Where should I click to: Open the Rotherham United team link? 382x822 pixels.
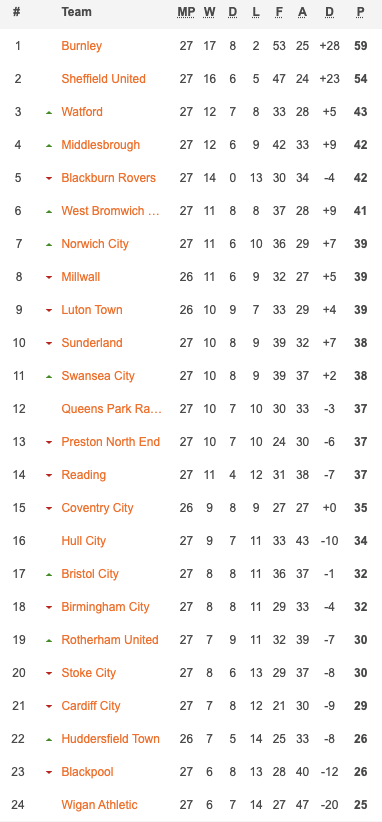click(x=110, y=640)
